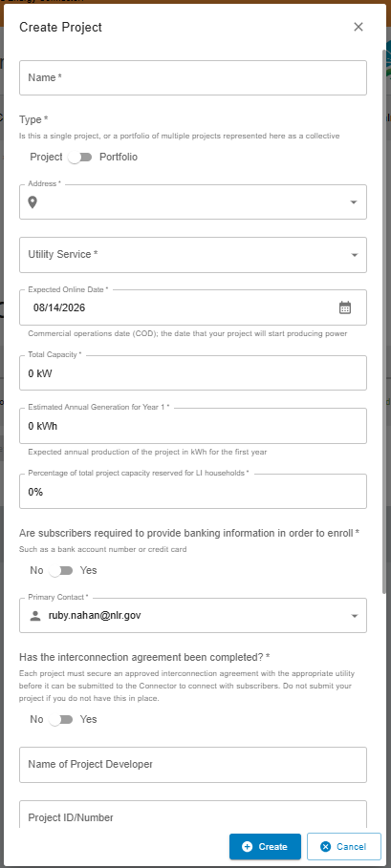
Task: Click the person icon in Primary Contact
Action: (x=35, y=616)
